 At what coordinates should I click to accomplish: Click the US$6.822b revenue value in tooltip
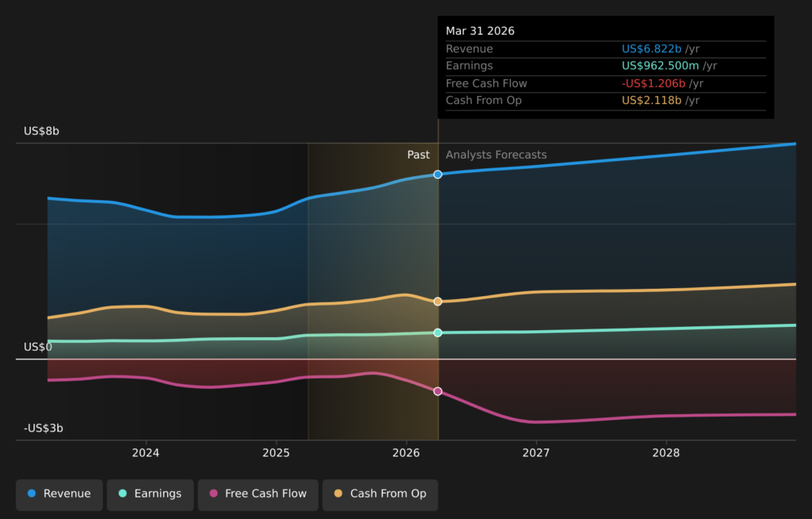[x=652, y=48]
